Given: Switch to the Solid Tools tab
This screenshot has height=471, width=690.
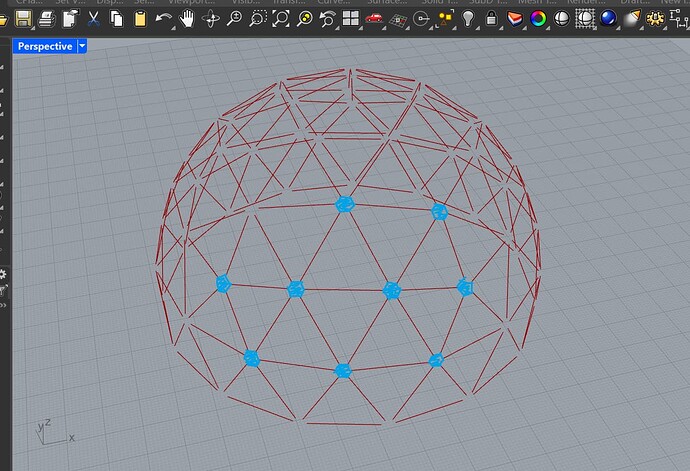Looking at the screenshot, I should pos(437,2).
